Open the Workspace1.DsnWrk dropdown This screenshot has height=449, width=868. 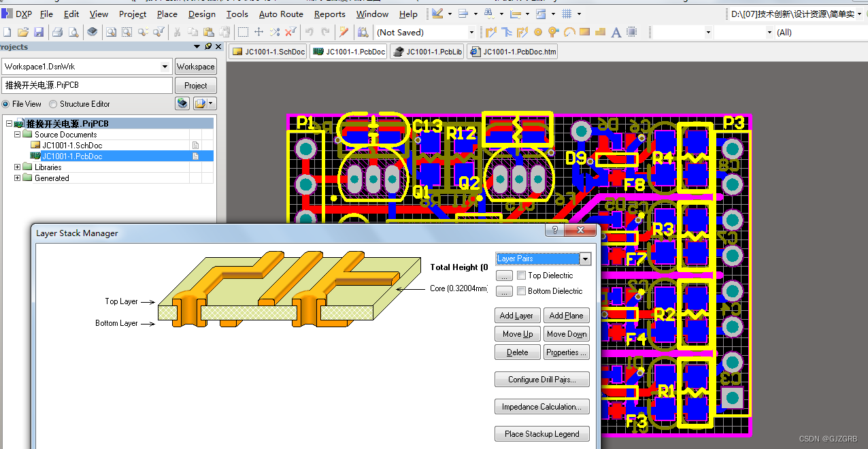tap(164, 66)
